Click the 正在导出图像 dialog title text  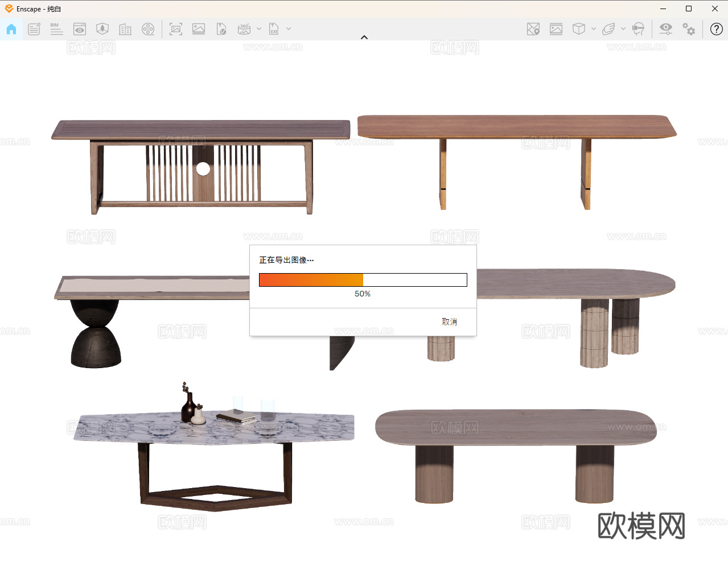286,260
